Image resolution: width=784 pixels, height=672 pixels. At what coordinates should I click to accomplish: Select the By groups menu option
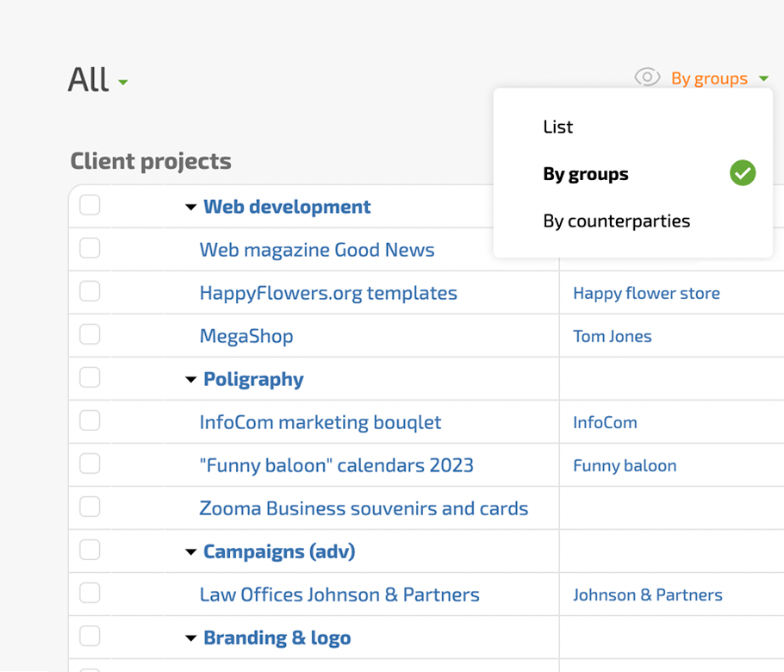coord(586,174)
